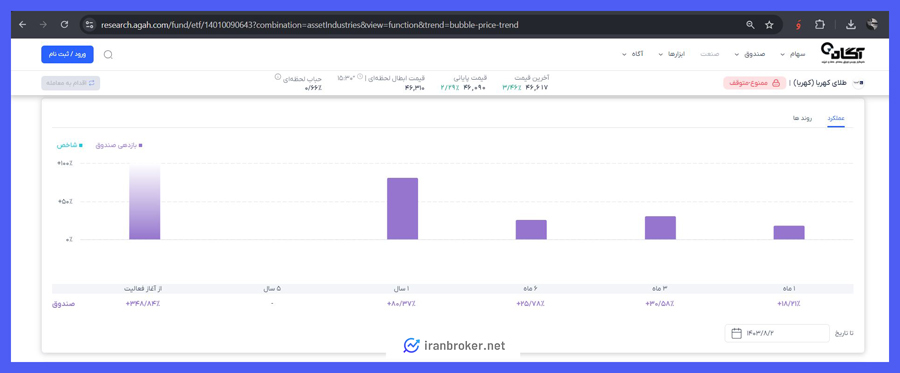Viewport: 900px width, 373px height.
Task: Click the 1 ماه chart bar
Action: coord(789,232)
